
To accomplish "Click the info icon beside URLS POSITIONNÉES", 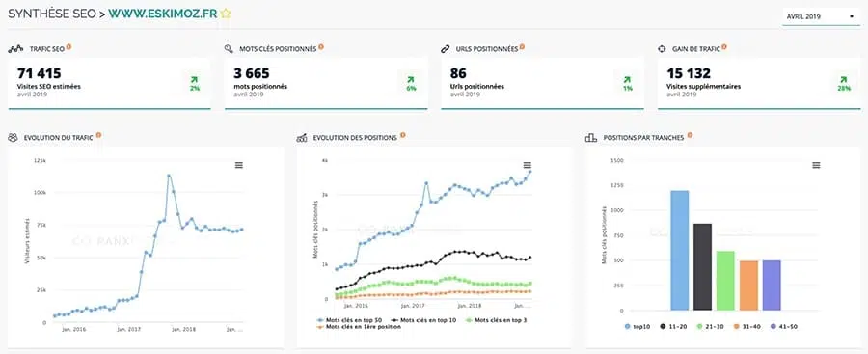I will [x=522, y=47].
